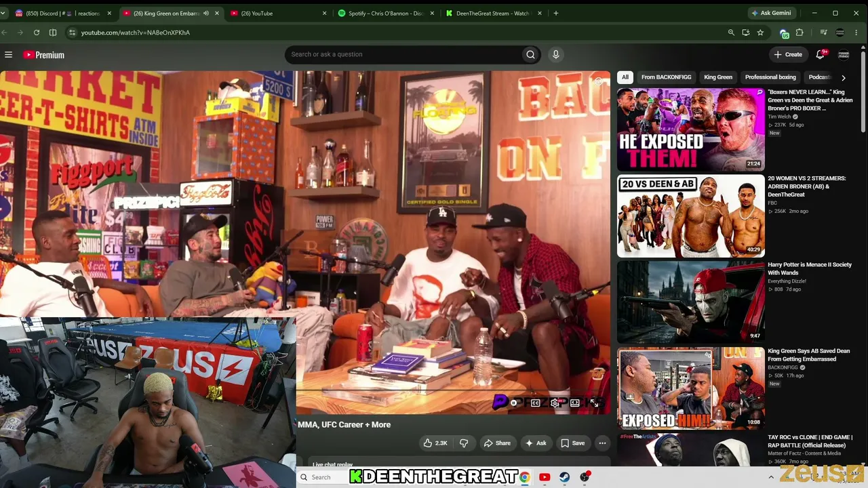
Task: Open the HE EXPOSED THEM thumbnail
Action: [x=691, y=129]
